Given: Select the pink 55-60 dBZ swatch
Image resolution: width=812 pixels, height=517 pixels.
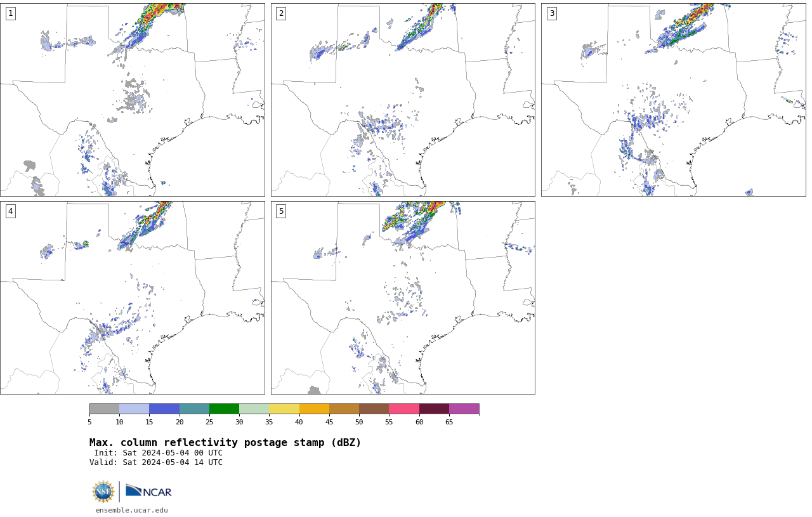Looking at the screenshot, I should (x=404, y=409).
